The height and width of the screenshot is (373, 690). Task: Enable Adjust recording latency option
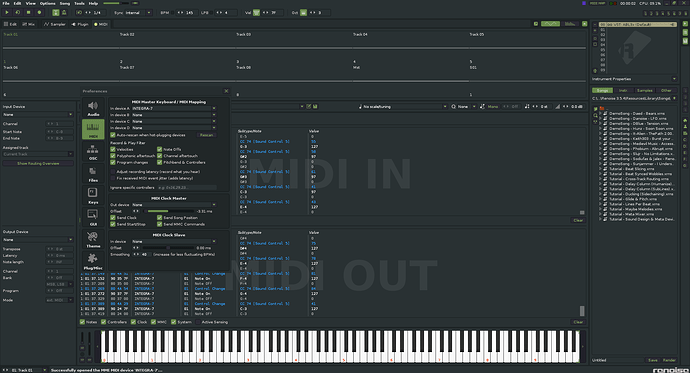[x=113, y=172]
